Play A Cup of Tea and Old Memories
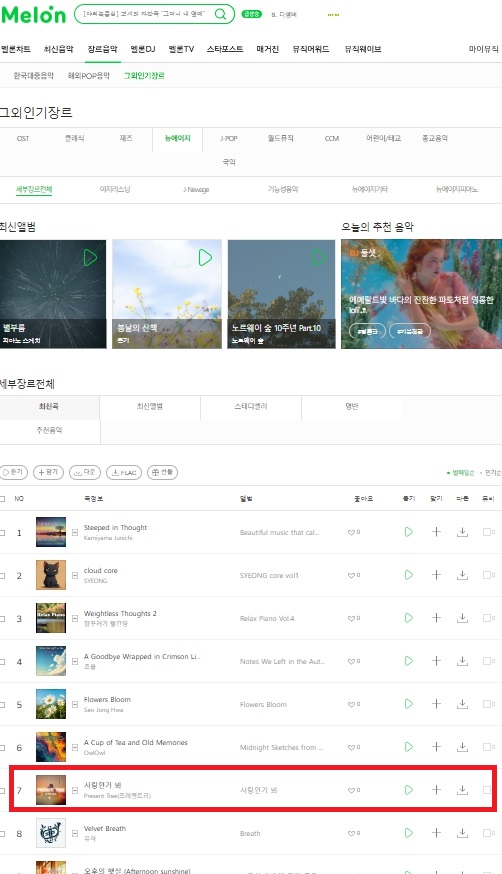 tap(408, 747)
